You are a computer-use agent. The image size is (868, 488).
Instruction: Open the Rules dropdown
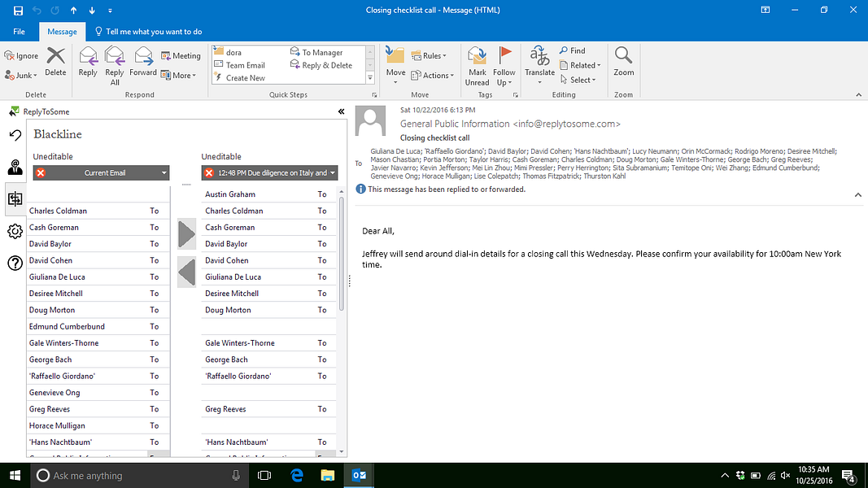429,56
